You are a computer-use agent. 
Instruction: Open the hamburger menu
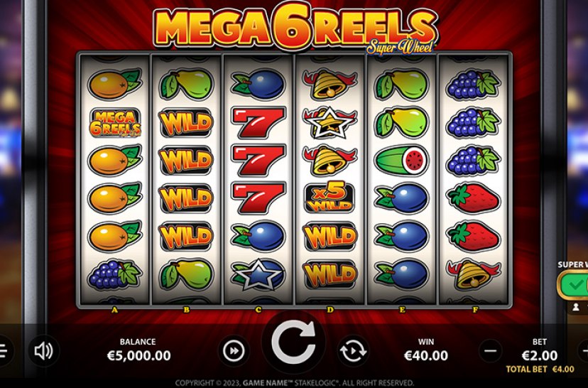pyautogui.click(x=3, y=351)
